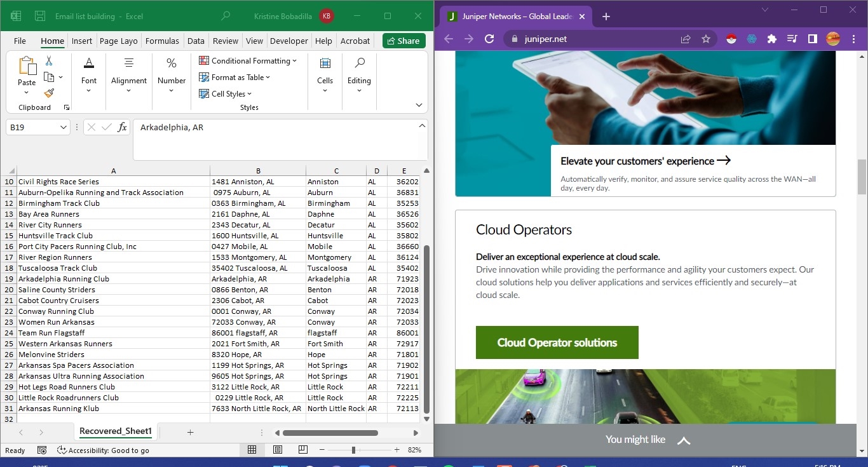This screenshot has width=868, height=467.
Task: Open Conditional Formatting dropdown
Action: [248, 61]
